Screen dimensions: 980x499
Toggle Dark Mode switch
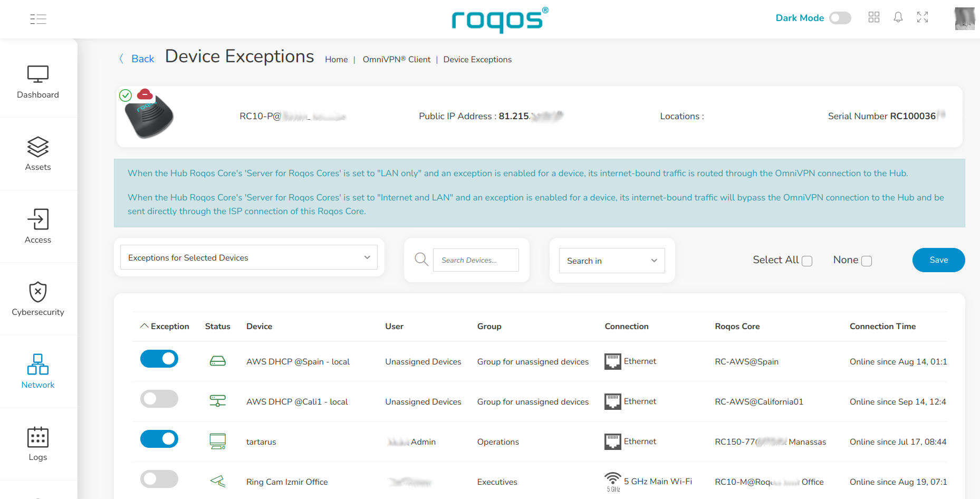pos(840,18)
